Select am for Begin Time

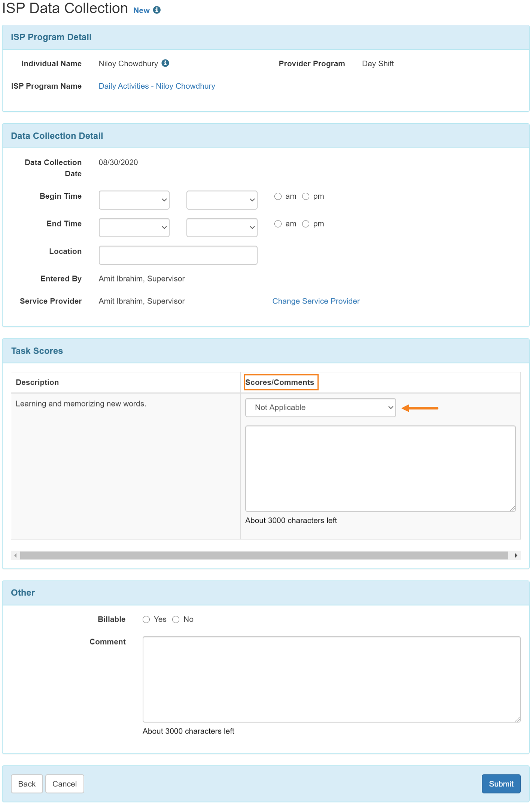click(278, 197)
